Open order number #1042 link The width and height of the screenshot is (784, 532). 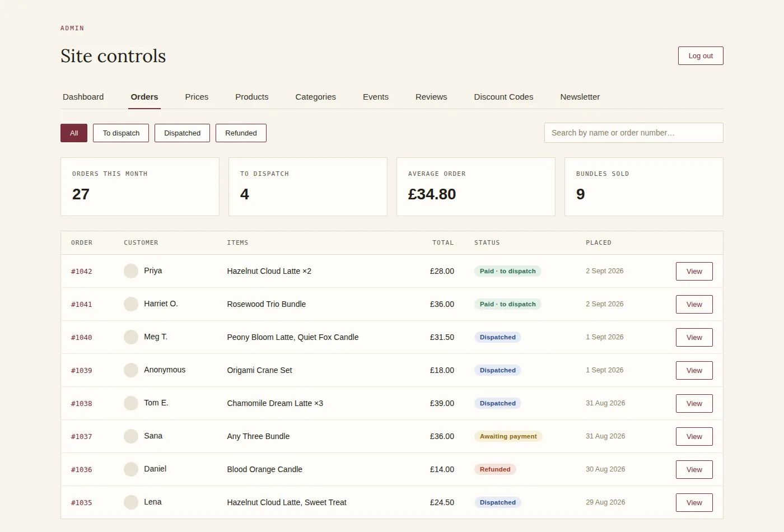point(82,272)
